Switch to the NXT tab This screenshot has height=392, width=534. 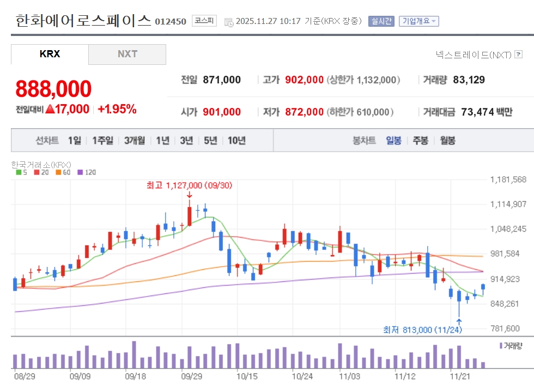[128, 54]
